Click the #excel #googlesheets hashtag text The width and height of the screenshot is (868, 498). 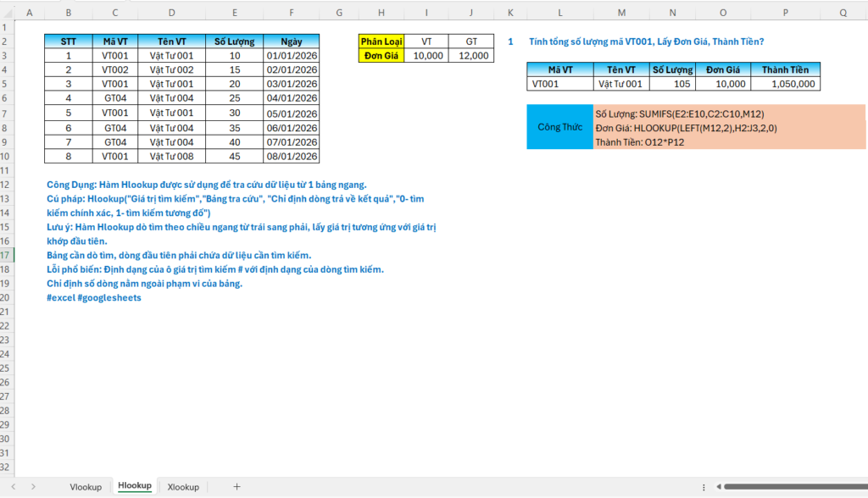click(x=94, y=298)
